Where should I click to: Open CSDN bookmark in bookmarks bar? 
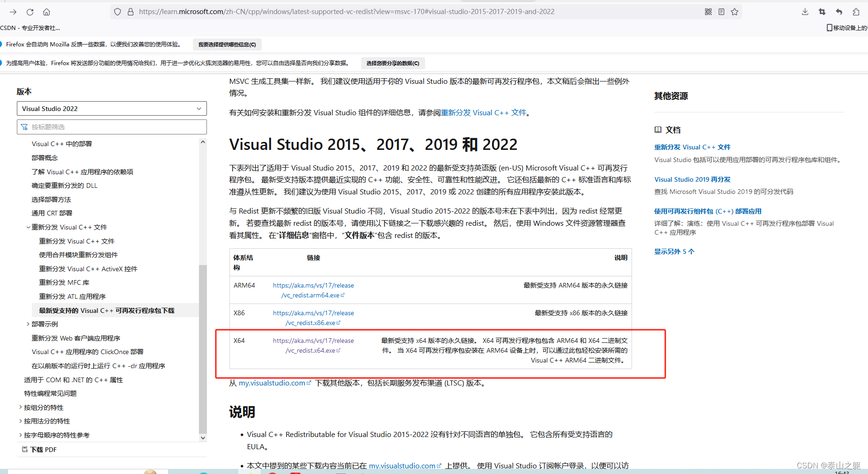pos(30,28)
